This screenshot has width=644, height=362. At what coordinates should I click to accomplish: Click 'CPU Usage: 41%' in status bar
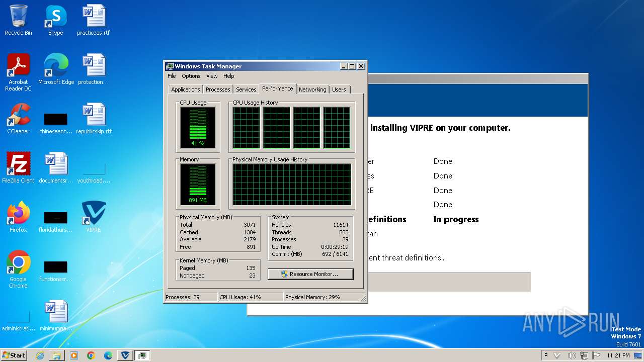251,297
